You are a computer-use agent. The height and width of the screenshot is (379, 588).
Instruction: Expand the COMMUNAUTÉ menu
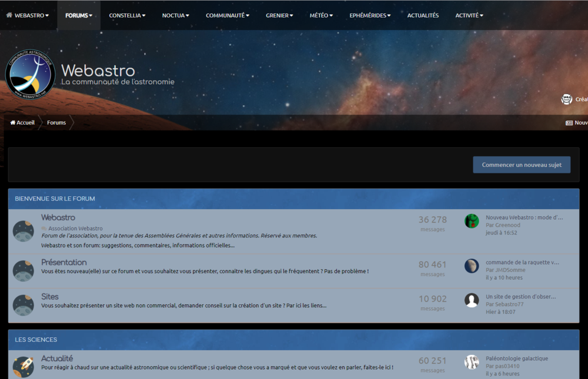227,15
